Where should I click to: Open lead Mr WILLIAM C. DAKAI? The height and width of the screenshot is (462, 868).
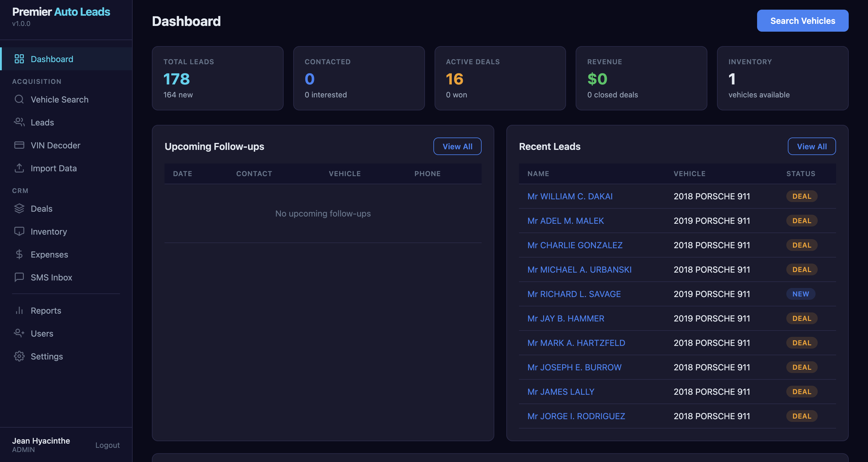pyautogui.click(x=570, y=196)
